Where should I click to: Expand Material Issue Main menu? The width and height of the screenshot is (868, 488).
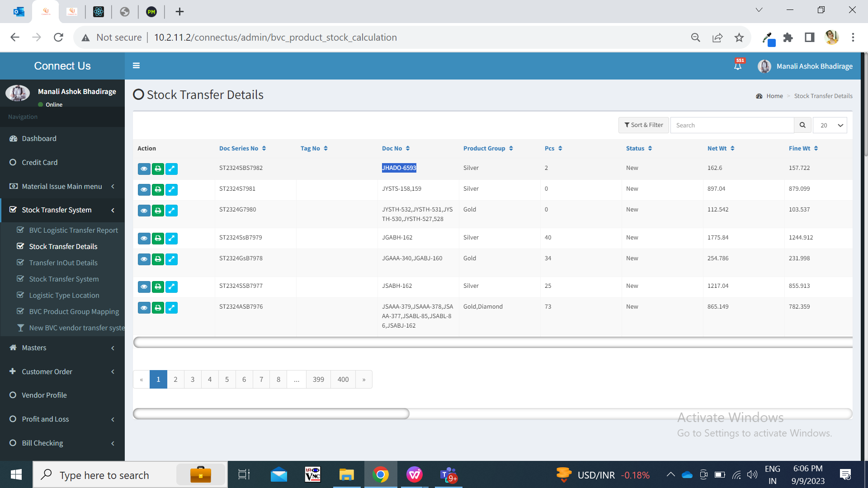point(62,186)
